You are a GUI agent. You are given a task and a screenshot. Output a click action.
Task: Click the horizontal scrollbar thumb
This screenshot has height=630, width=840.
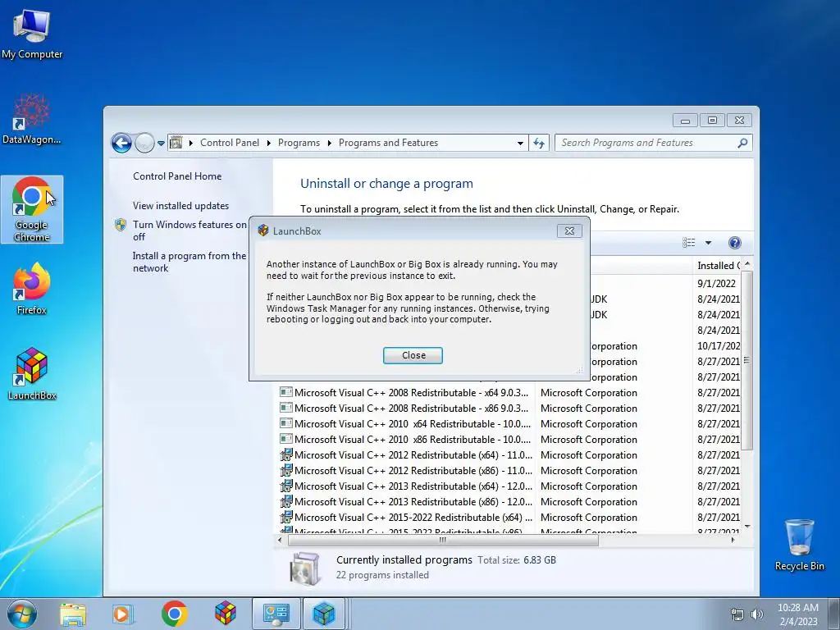point(442,540)
